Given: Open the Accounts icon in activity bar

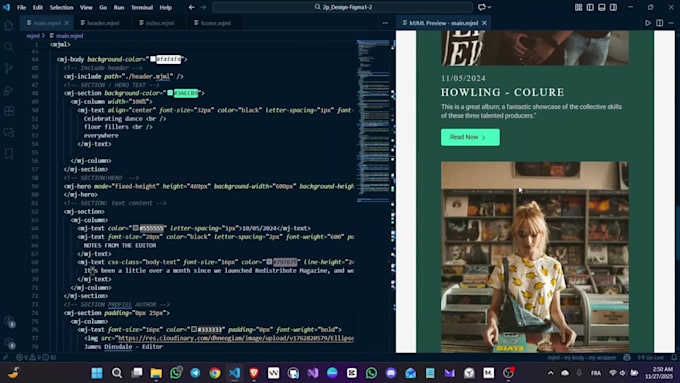Looking at the screenshot, I should coord(9,322).
